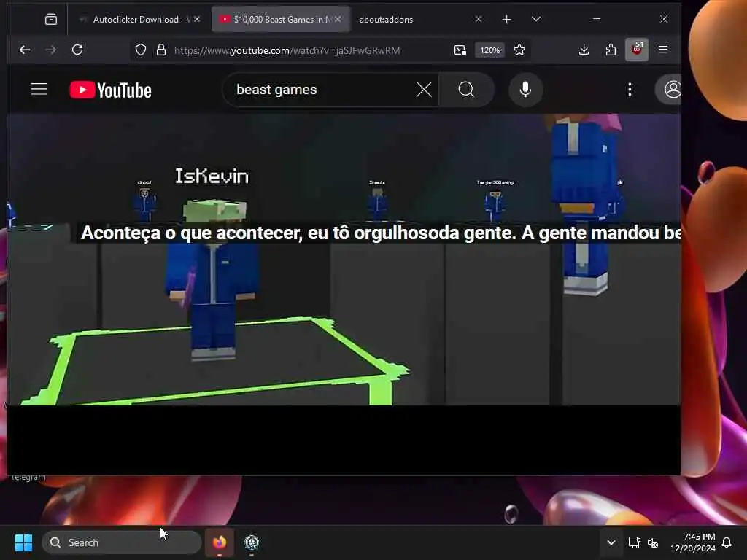View site security lock information

tap(161, 50)
